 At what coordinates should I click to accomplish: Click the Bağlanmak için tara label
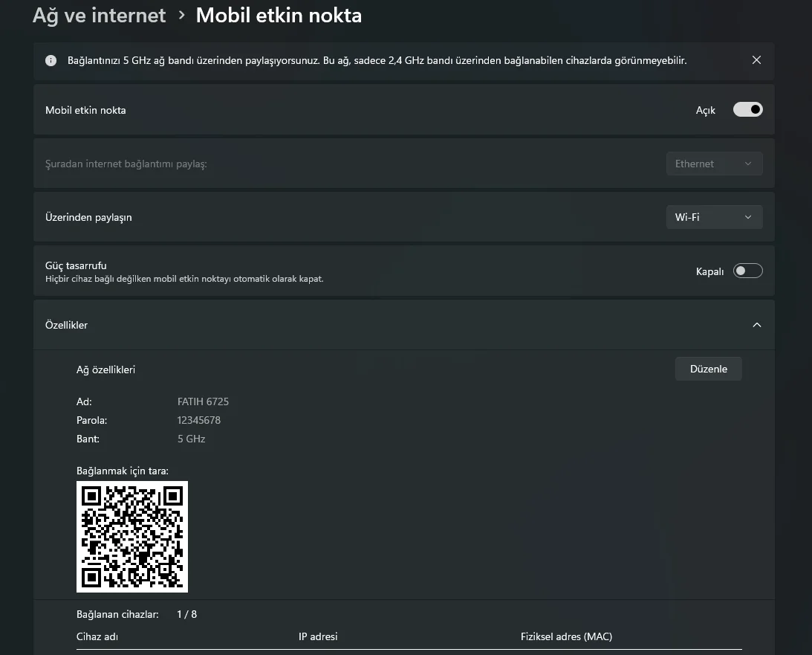(x=123, y=471)
